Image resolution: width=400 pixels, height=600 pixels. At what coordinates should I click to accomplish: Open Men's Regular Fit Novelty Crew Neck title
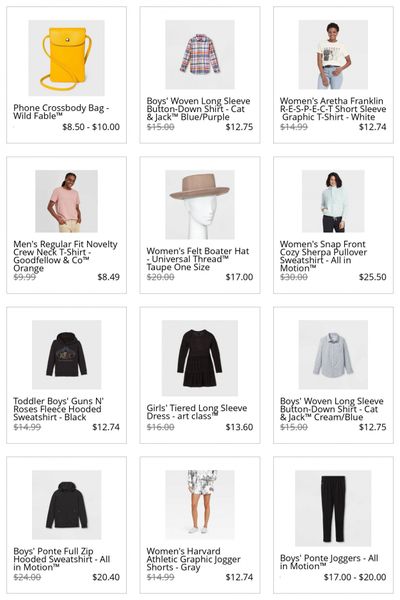click(x=65, y=256)
